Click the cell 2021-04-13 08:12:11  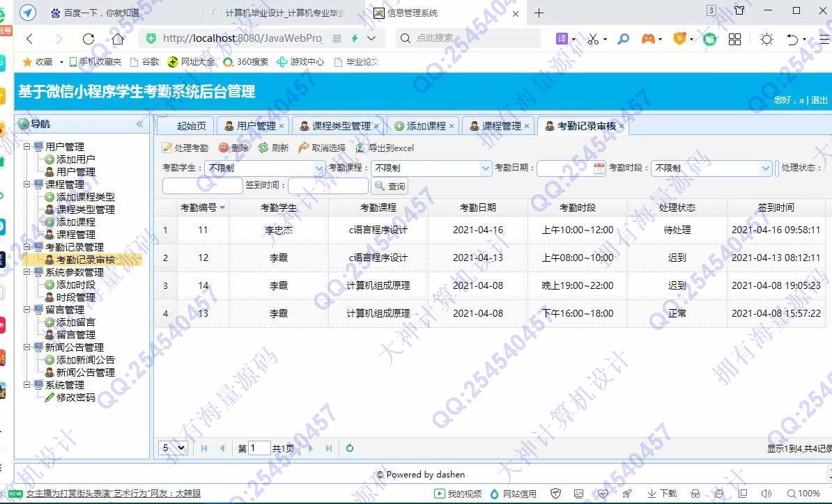(x=776, y=258)
